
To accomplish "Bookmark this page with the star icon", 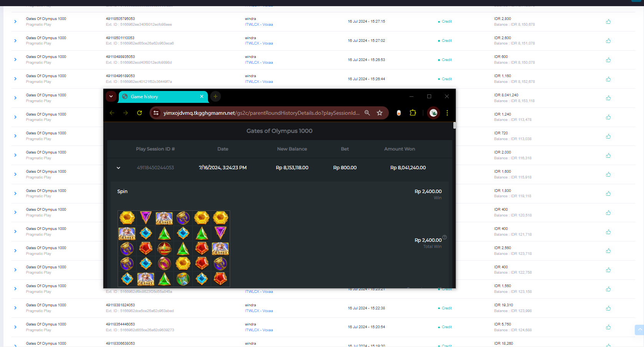I will pyautogui.click(x=380, y=113).
